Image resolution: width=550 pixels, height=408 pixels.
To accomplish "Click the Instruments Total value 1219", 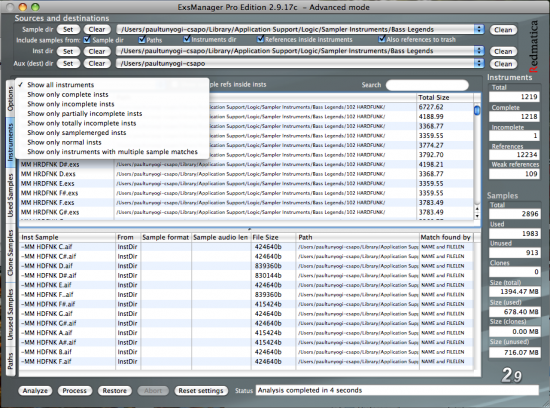I will (x=514, y=97).
